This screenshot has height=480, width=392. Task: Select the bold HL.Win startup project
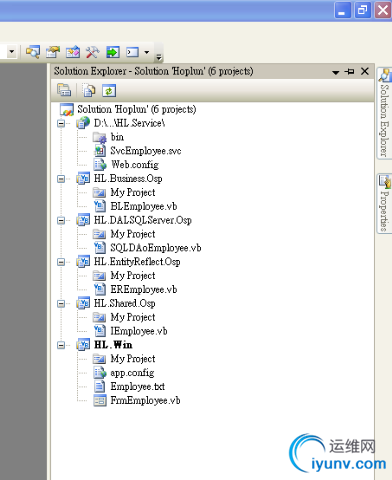pos(113,345)
